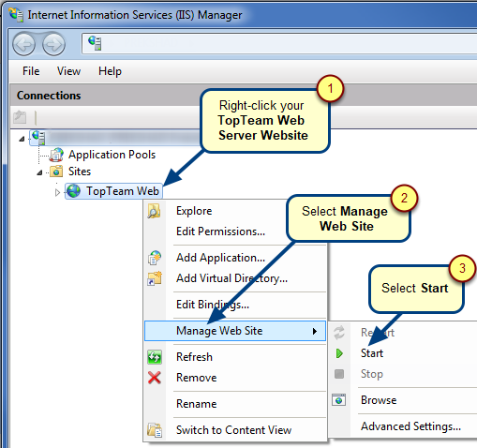Choose Edit Bindings... menu item
The width and height of the screenshot is (477, 448).
click(x=213, y=305)
